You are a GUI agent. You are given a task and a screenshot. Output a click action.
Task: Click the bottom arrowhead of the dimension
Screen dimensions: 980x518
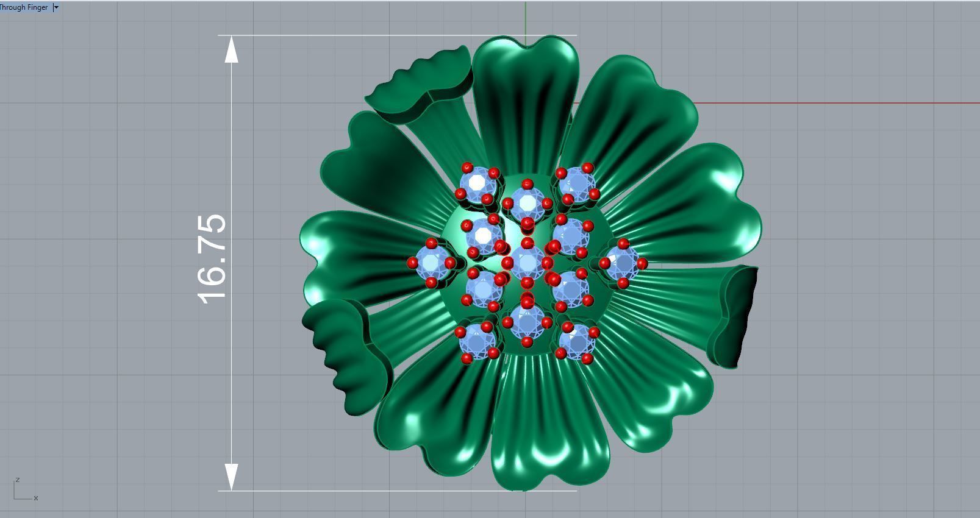coord(231,476)
